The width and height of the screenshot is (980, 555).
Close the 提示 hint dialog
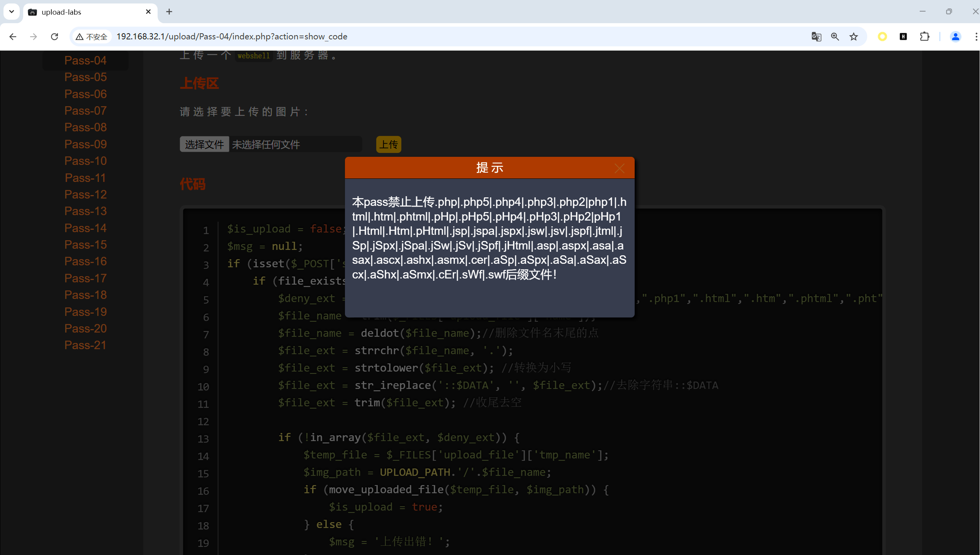[x=619, y=168]
